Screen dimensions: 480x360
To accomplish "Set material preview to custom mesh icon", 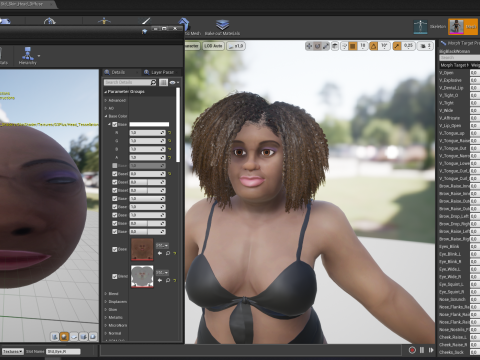I will coord(93,337).
